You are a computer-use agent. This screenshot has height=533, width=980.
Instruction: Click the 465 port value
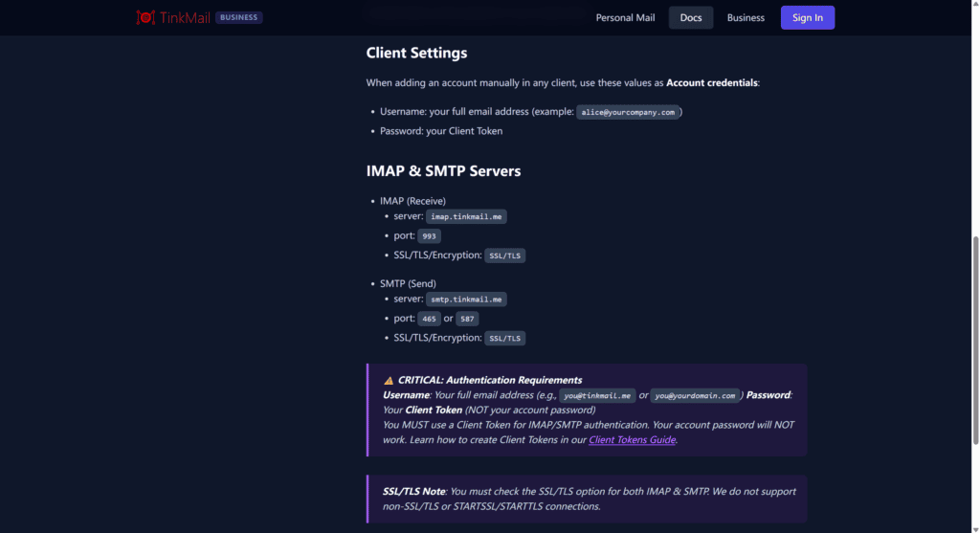[429, 319]
